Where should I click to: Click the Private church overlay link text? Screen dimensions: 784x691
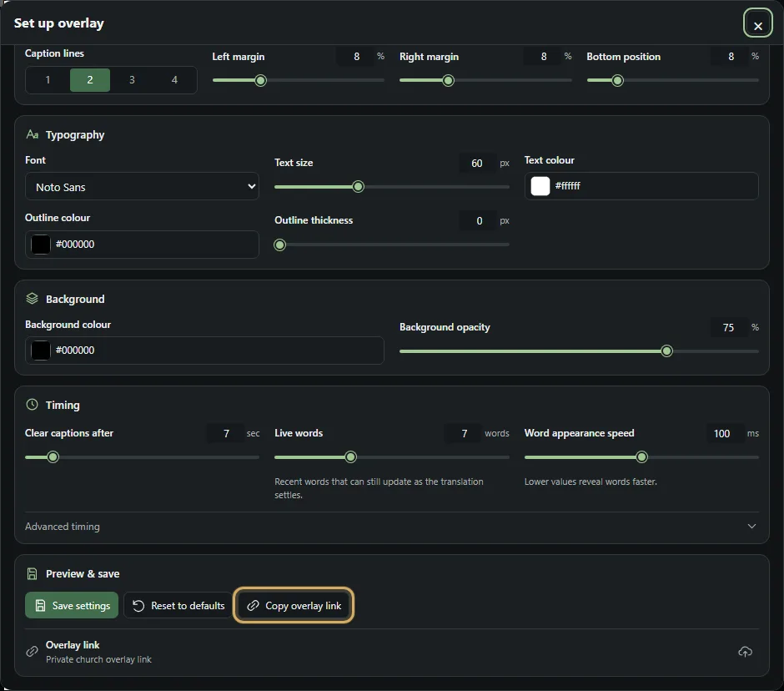tap(98, 659)
